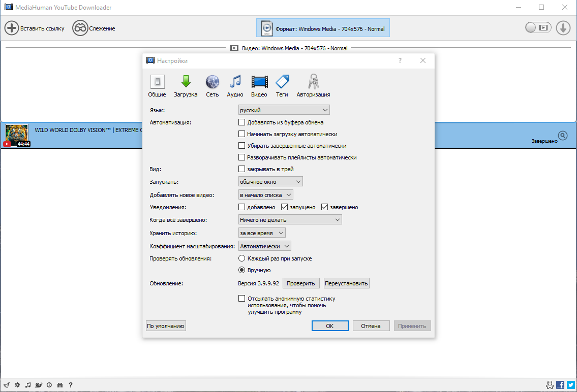This screenshot has width=577, height=392.
Task: Open the Download settings tab
Action: pos(186,86)
